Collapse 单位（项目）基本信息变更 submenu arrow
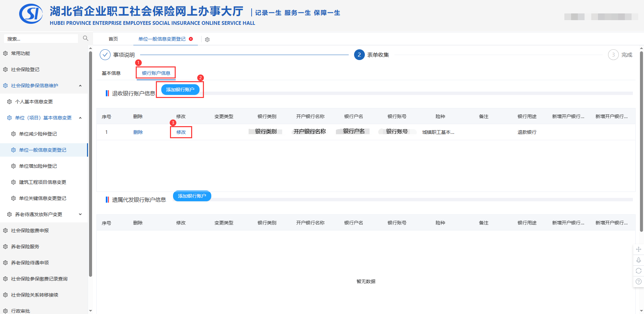This screenshot has height=314, width=644. (x=80, y=118)
